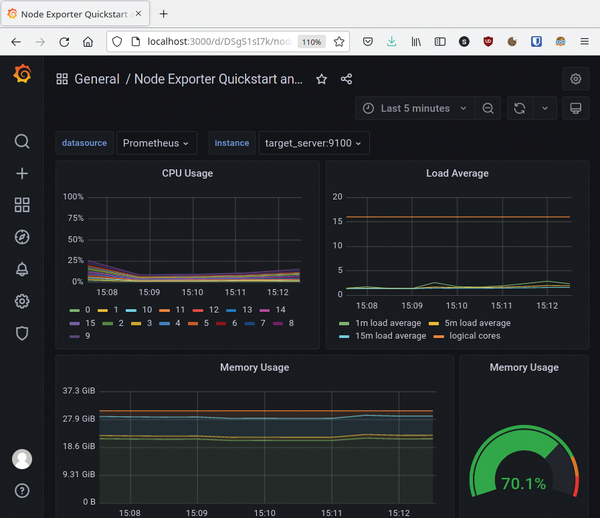600x518 pixels.
Task: Click the Create plus sidebar icon
Action: pos(22,173)
